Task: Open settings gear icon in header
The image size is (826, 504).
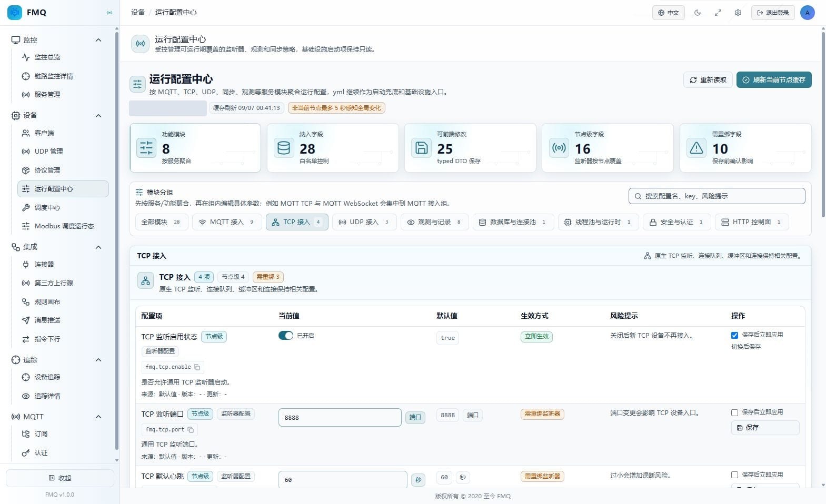Action: pos(738,13)
